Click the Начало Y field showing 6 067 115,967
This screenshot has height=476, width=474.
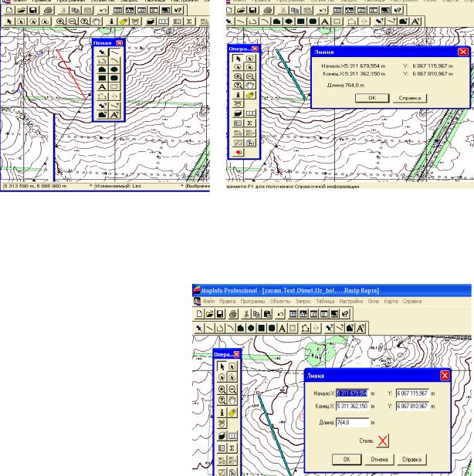412,393
